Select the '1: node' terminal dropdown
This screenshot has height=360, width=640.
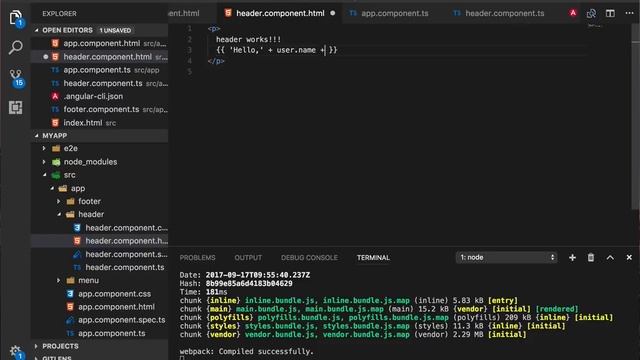[506, 258]
